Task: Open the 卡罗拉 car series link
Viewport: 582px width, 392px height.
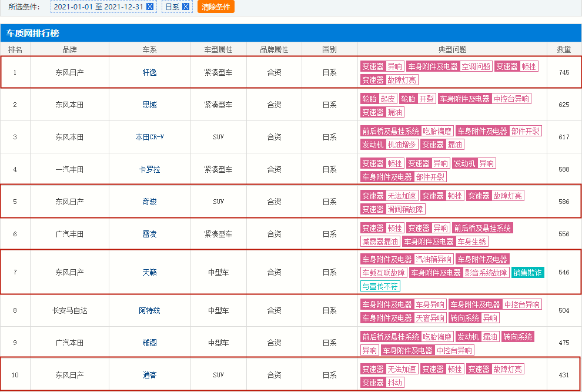Action: 149,169
